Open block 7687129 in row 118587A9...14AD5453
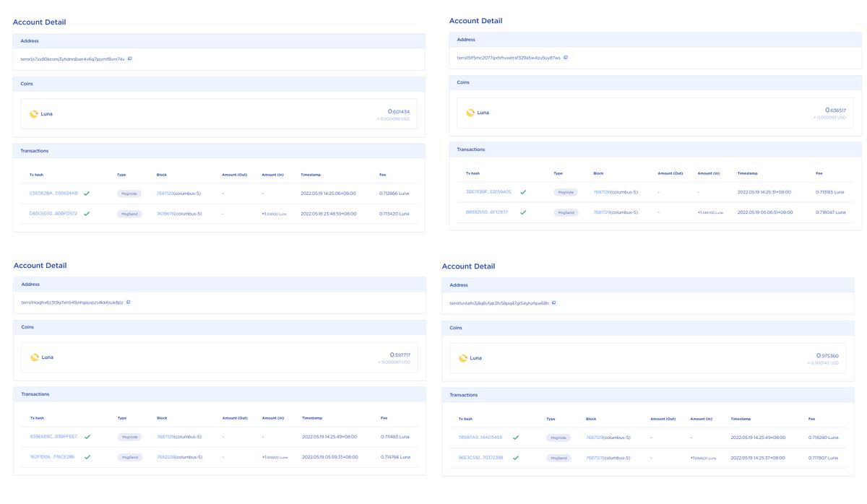Image resolution: width=867 pixels, height=504 pixels. click(594, 438)
